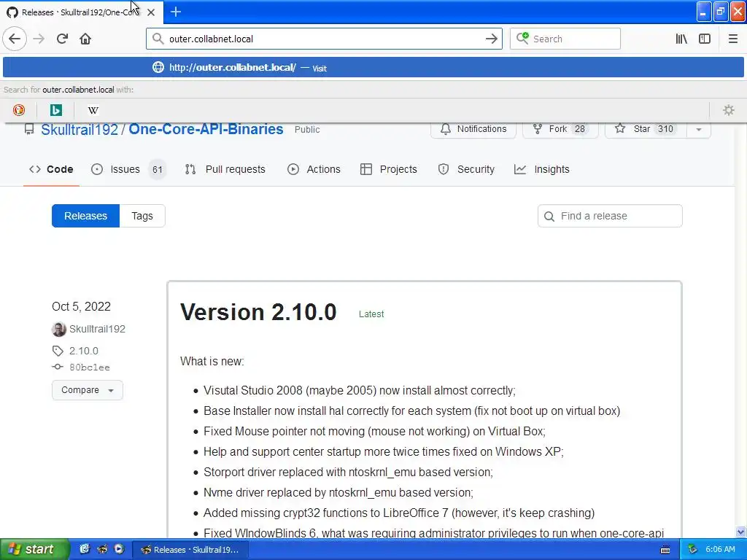
Task: Search with the Bing engine icon
Action: tap(56, 110)
